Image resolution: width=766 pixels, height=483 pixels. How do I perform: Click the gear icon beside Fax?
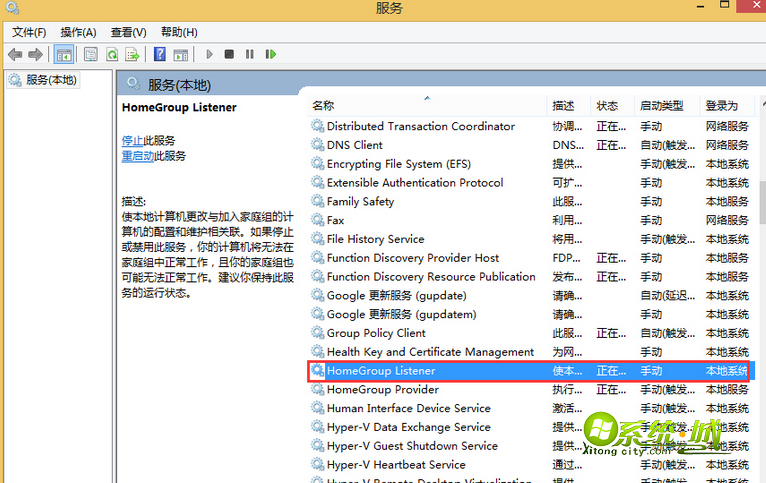coord(318,220)
